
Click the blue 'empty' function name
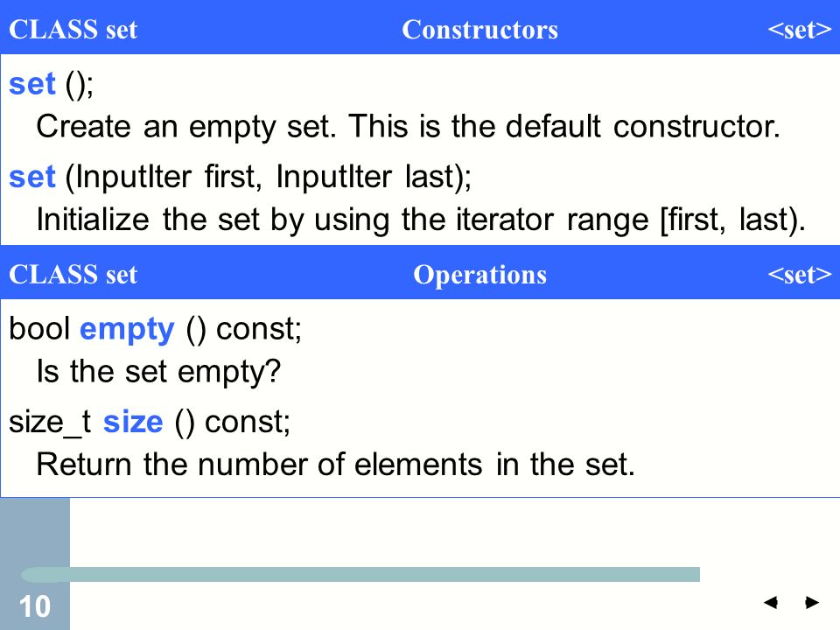[x=127, y=330]
